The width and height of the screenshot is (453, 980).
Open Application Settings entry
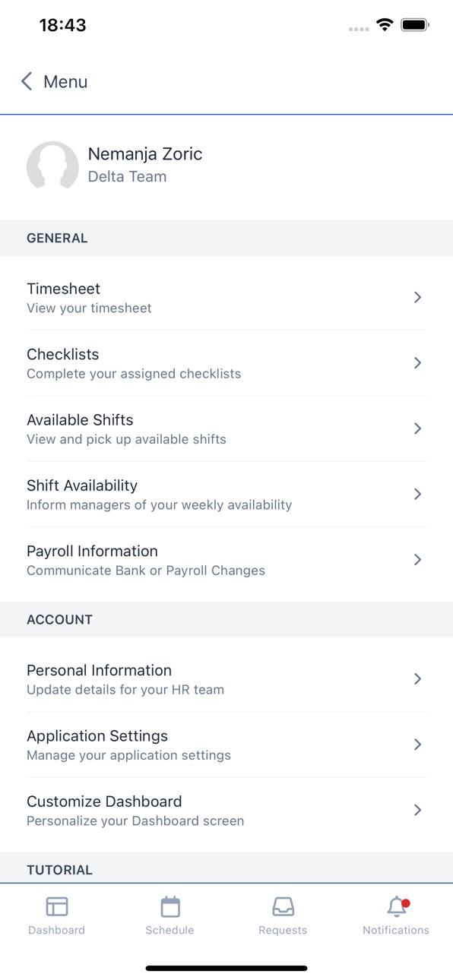click(x=226, y=744)
